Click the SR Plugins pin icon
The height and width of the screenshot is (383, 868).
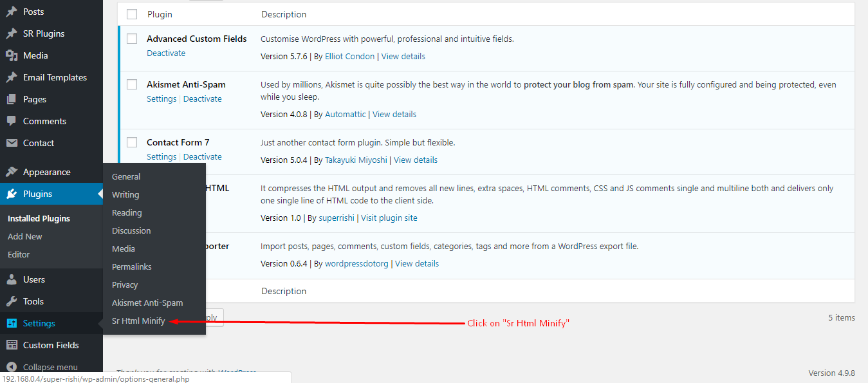[12, 33]
